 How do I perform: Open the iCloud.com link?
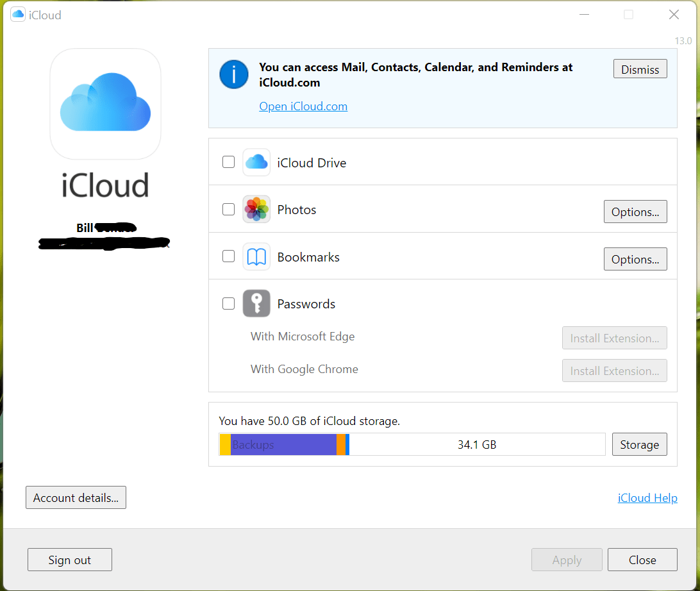[303, 106]
